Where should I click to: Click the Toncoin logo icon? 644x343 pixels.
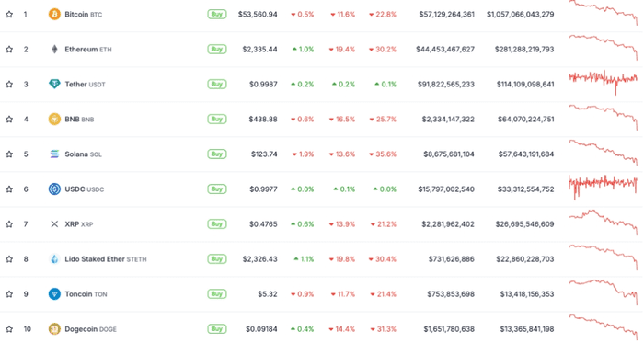[x=54, y=294]
